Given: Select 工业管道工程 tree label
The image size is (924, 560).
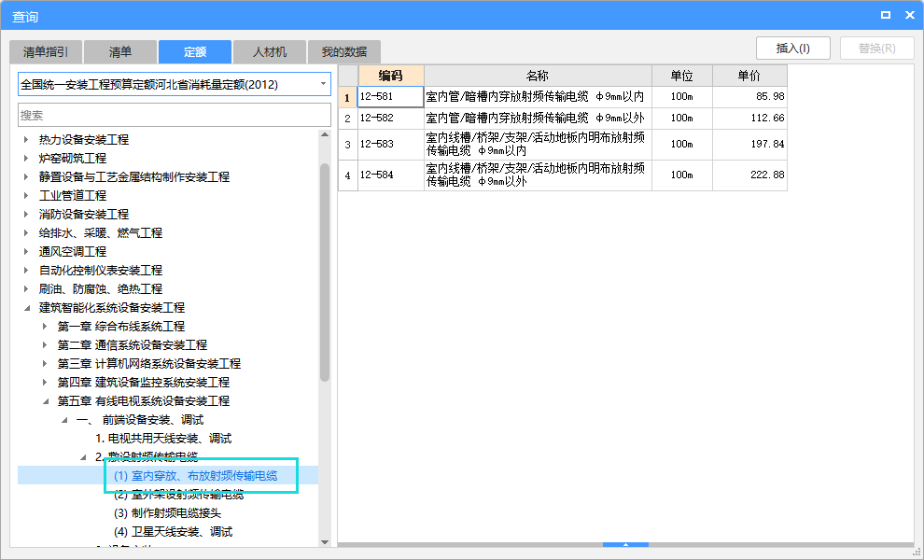Looking at the screenshot, I should point(73,196).
